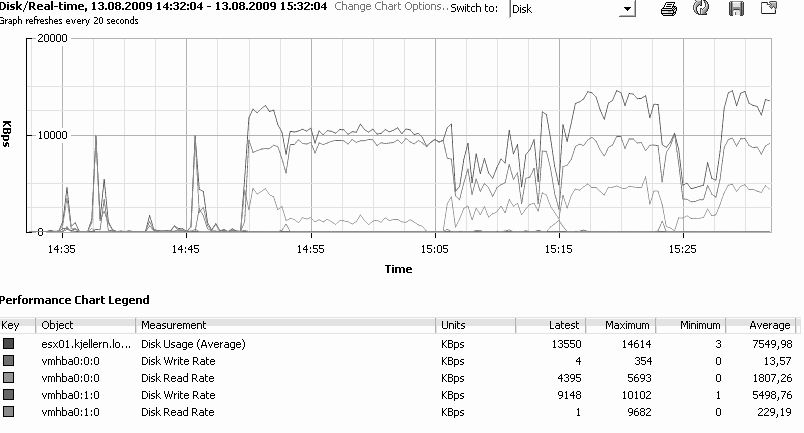
Task: Click the latest value 13550
Action: pos(566,344)
